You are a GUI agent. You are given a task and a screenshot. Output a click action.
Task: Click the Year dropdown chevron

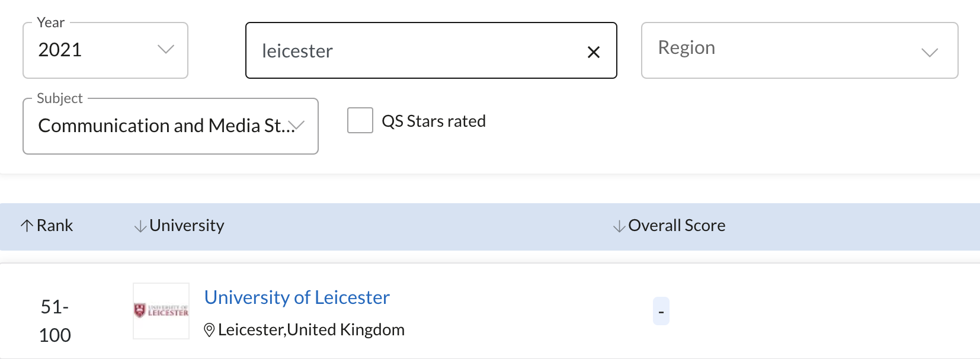(166, 49)
